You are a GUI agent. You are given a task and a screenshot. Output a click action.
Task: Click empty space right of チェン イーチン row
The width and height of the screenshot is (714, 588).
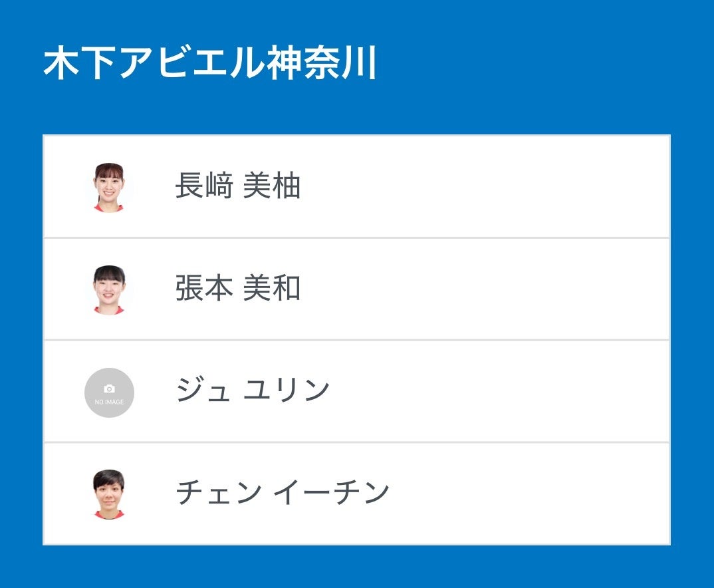click(x=519, y=494)
